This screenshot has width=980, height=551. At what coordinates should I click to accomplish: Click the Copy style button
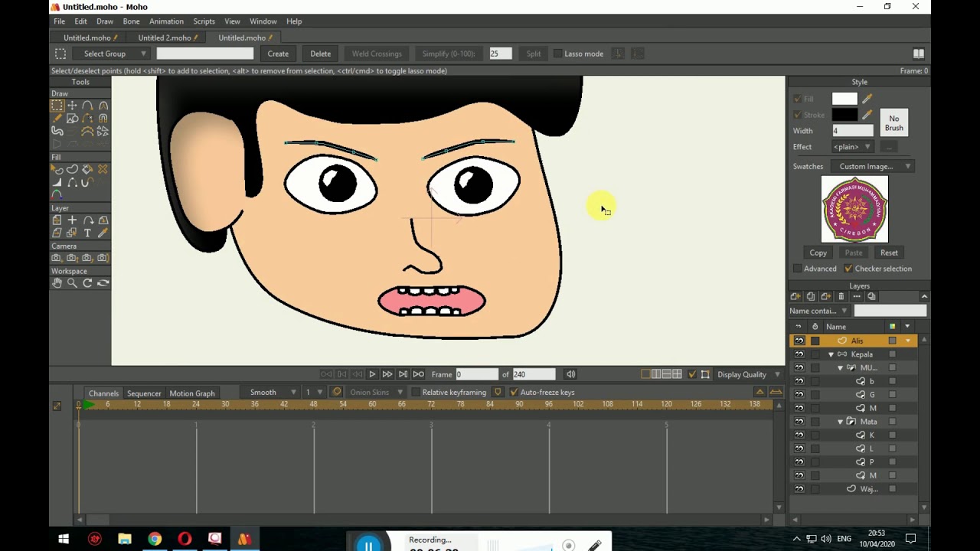818,253
